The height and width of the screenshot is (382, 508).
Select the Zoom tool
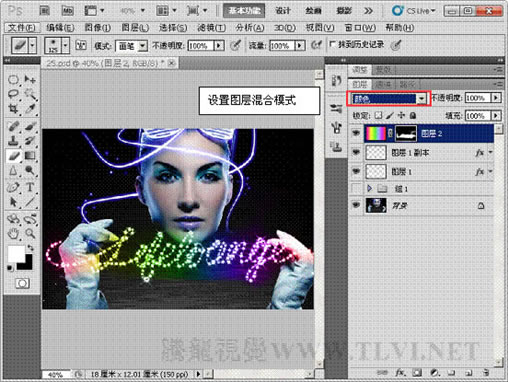30,233
